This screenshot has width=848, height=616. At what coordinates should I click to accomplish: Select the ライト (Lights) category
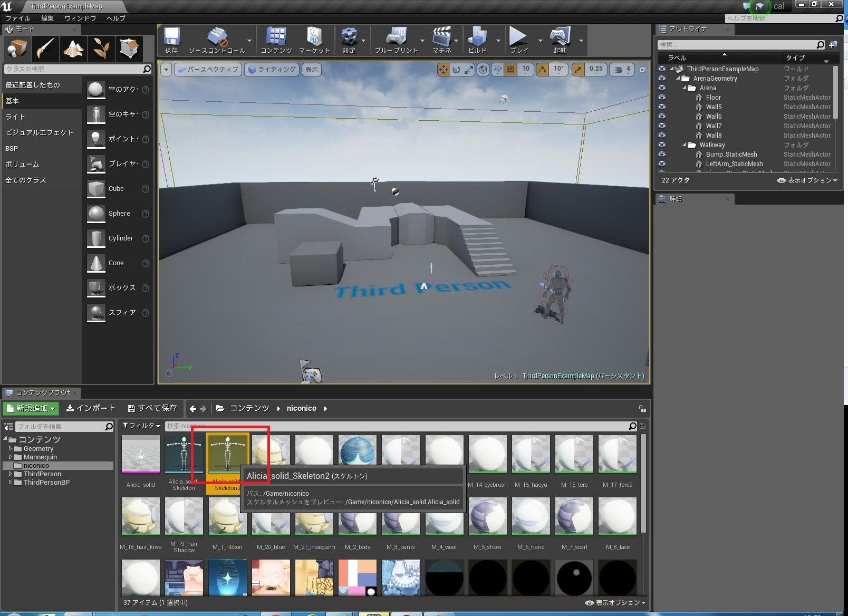point(42,117)
